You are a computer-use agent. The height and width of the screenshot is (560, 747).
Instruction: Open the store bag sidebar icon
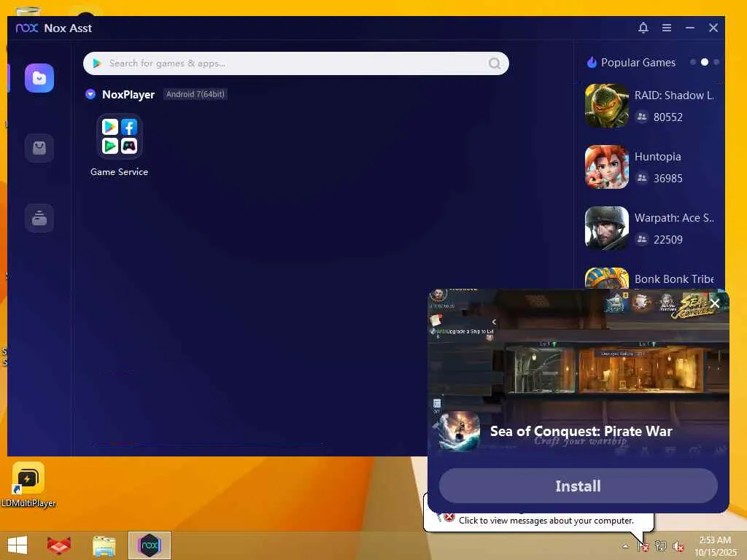[x=39, y=147]
